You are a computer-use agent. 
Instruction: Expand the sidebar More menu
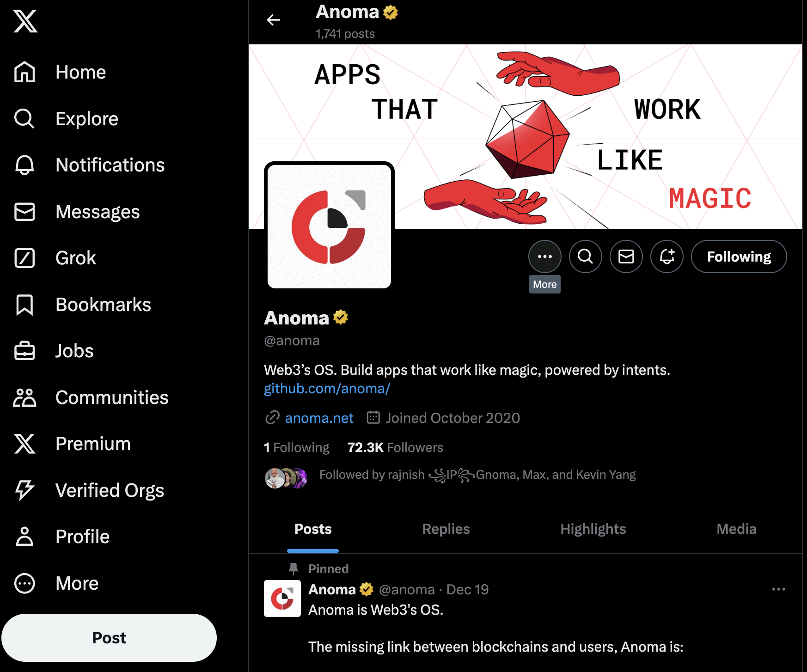[x=56, y=583]
